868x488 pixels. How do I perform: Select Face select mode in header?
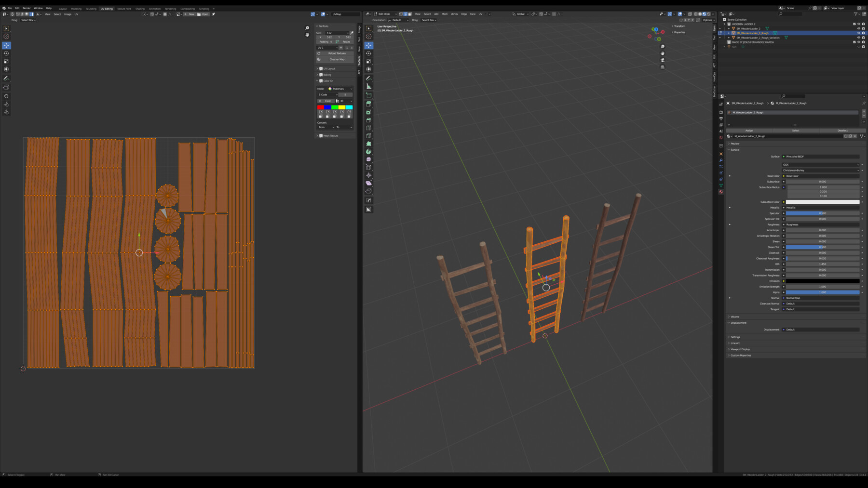[x=410, y=14]
